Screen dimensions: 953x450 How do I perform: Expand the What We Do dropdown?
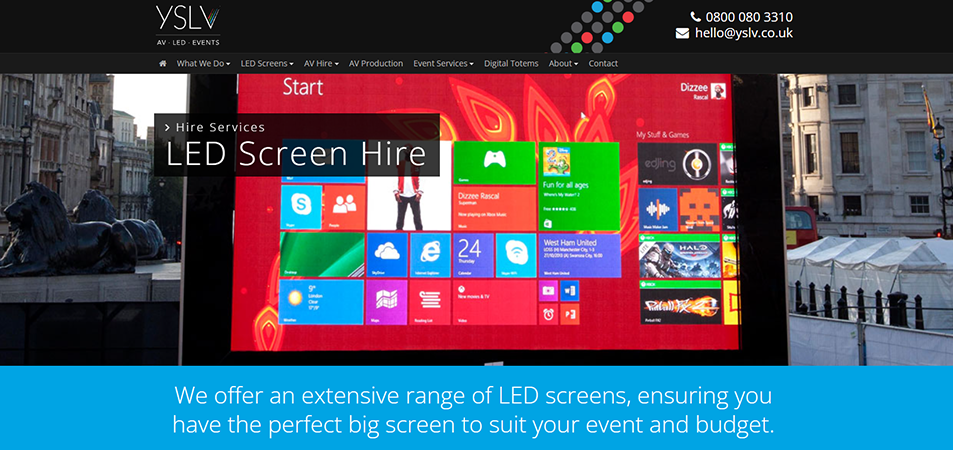[x=203, y=63]
